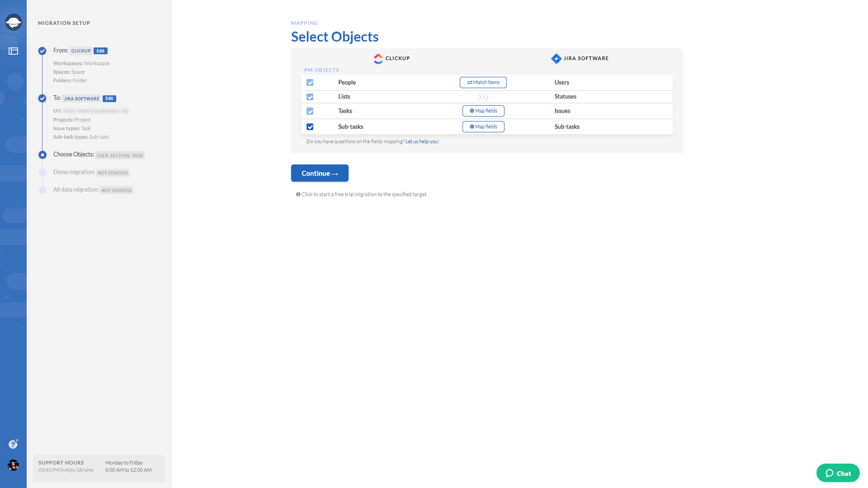Select the Demo migration step marker
The width and height of the screenshot is (868, 488).
[42, 172]
